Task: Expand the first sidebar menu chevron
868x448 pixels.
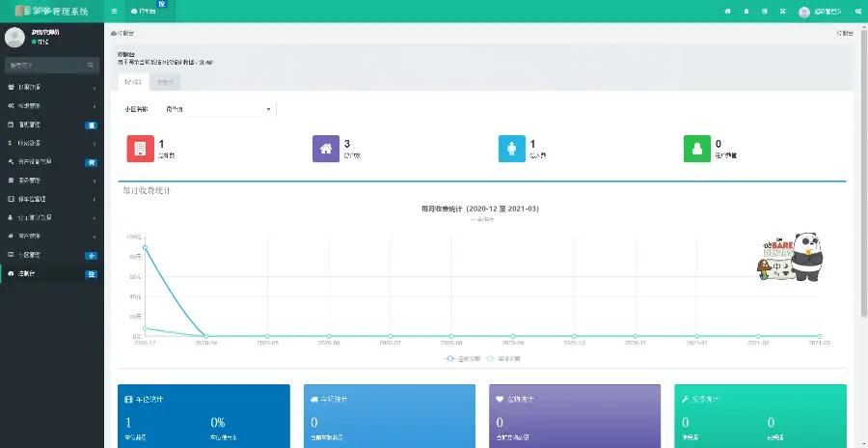Action: click(95, 88)
